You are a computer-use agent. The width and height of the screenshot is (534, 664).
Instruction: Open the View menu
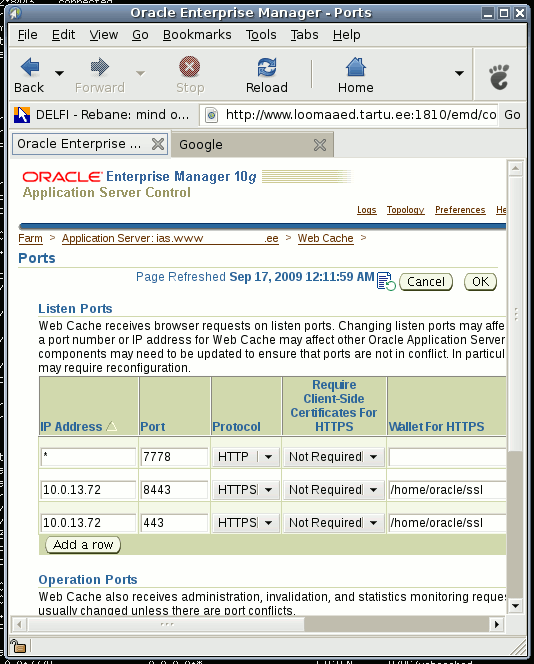point(104,35)
